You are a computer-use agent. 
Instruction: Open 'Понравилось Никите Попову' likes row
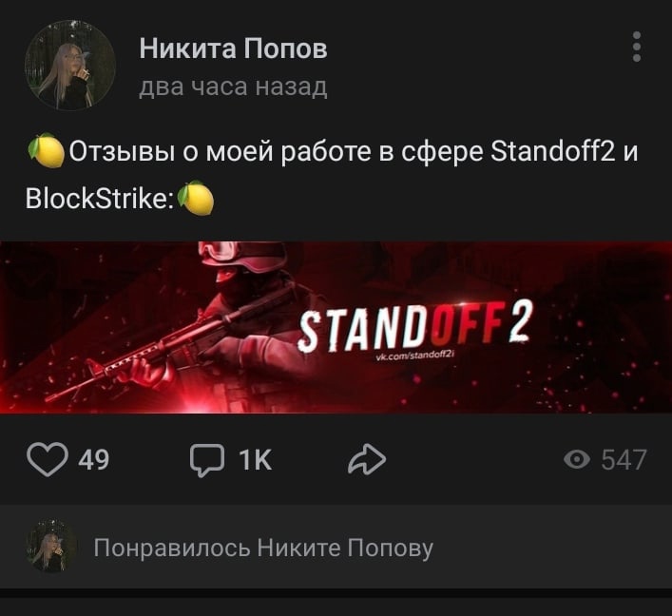[x=336, y=547]
